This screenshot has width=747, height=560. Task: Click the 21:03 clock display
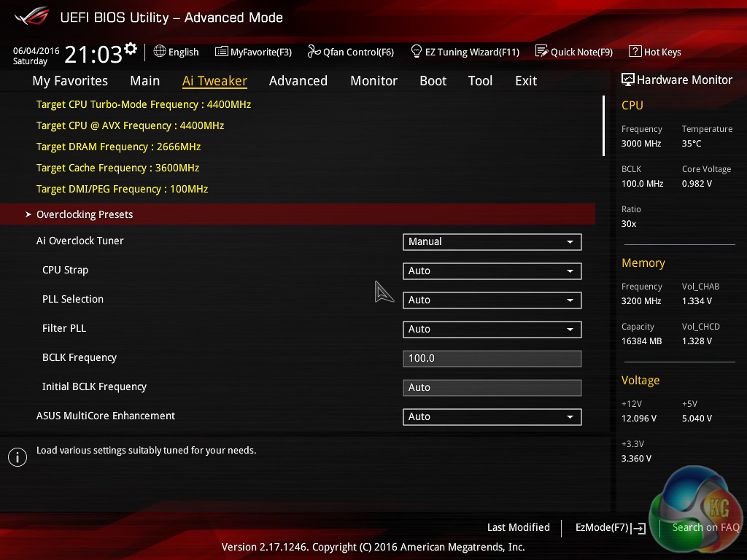point(93,54)
